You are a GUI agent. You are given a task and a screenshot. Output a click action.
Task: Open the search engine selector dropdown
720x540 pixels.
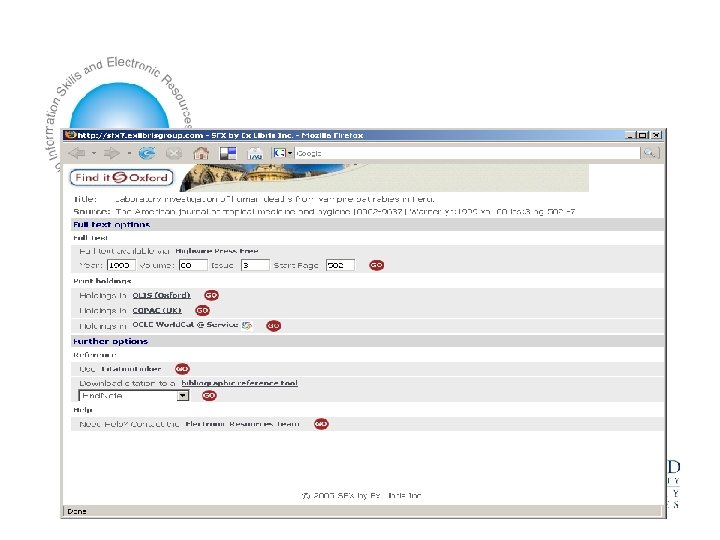283,153
